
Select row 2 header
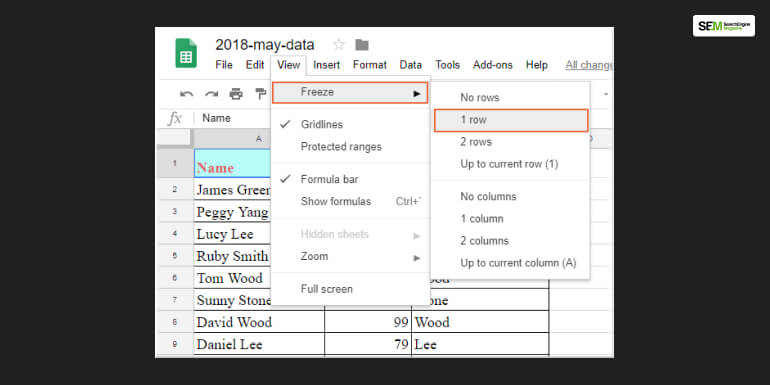175,189
